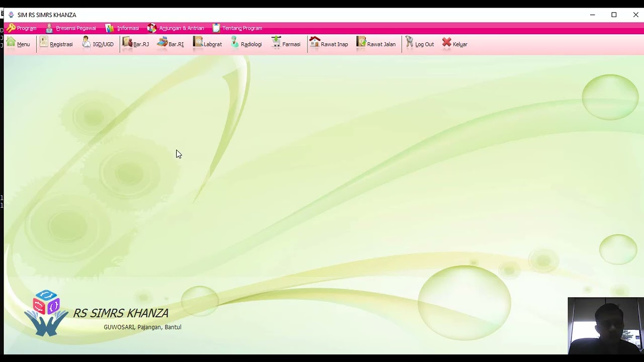Image resolution: width=644 pixels, height=362 pixels.
Task: Click the red Keluar exit icon
Action: (x=447, y=43)
